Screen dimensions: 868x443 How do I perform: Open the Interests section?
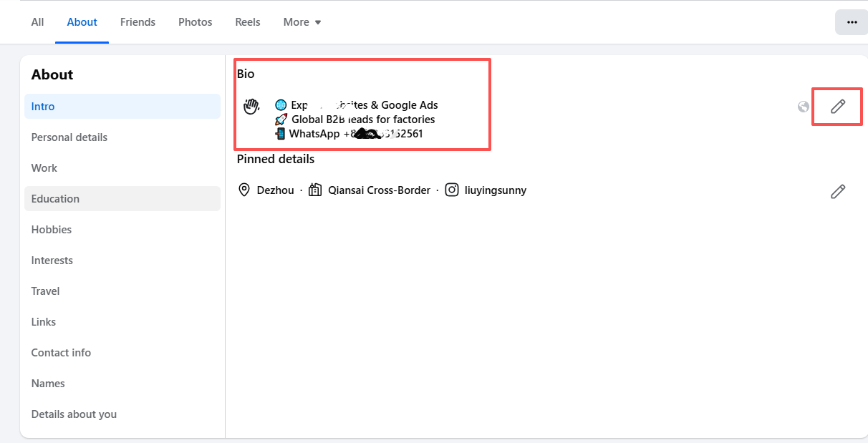coord(122,260)
